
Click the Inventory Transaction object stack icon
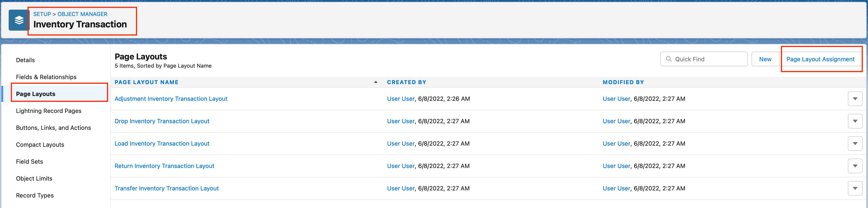coord(19,20)
